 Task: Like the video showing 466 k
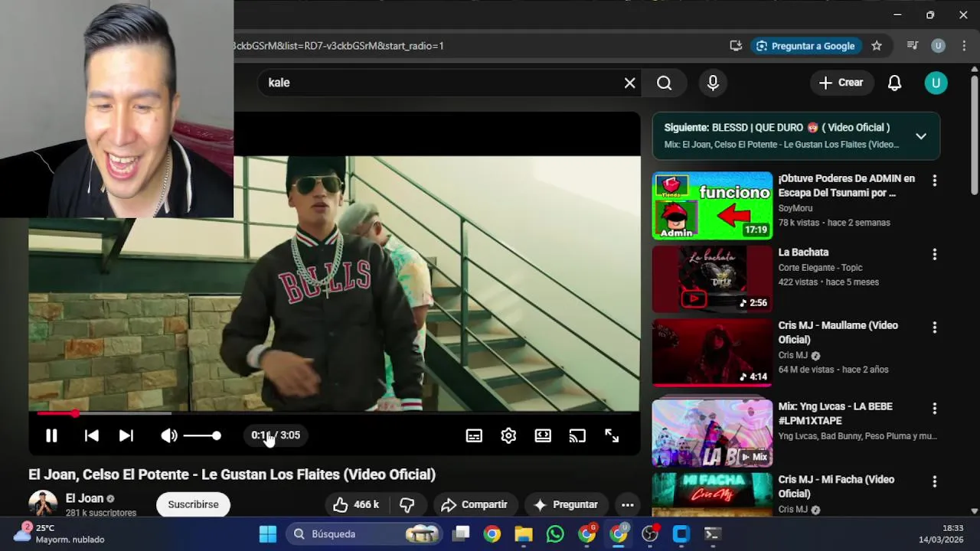coord(356,504)
